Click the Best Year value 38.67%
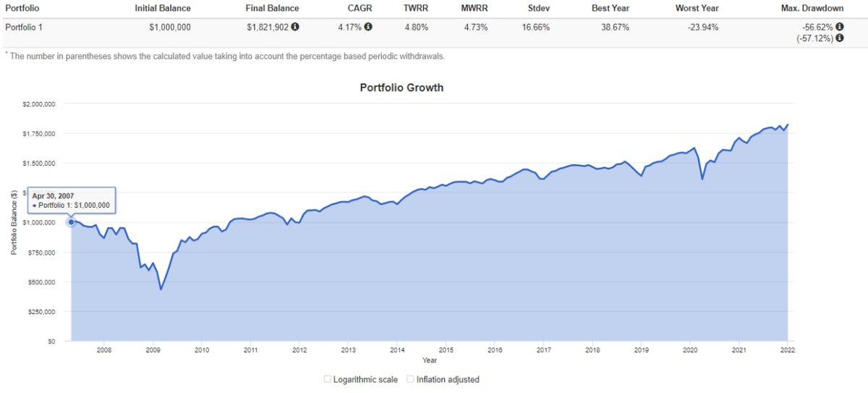 click(x=614, y=28)
